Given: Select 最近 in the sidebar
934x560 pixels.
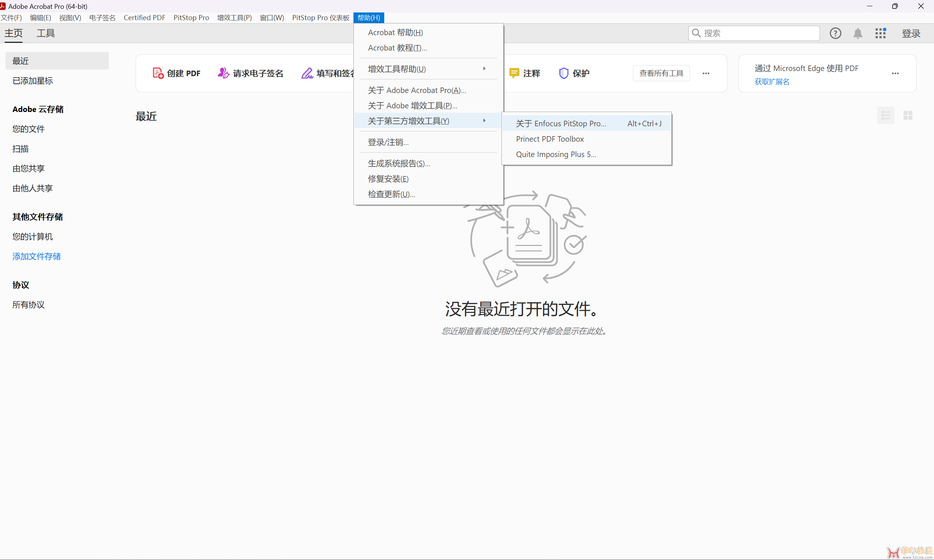Looking at the screenshot, I should 57,61.
